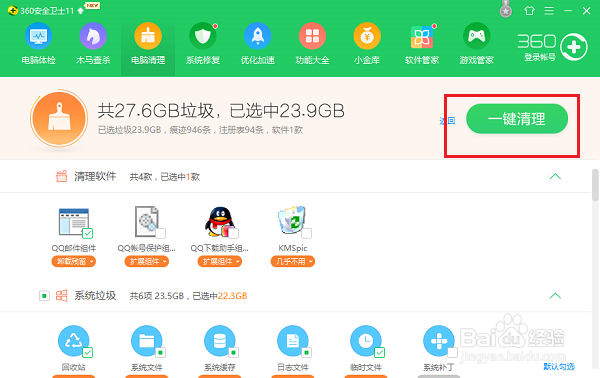Image resolution: width=600 pixels, height=378 pixels.
Task: Collapse the 清理软件 section
Action: pyautogui.click(x=555, y=176)
